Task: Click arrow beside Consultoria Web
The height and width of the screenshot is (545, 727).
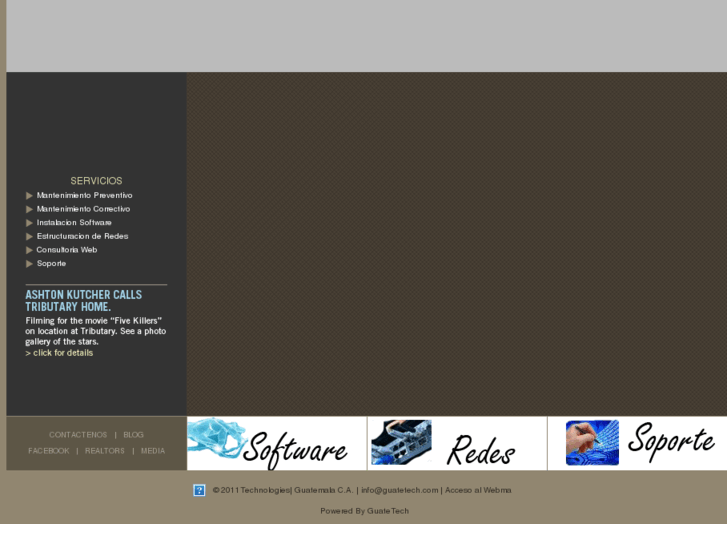Action: tap(29, 250)
